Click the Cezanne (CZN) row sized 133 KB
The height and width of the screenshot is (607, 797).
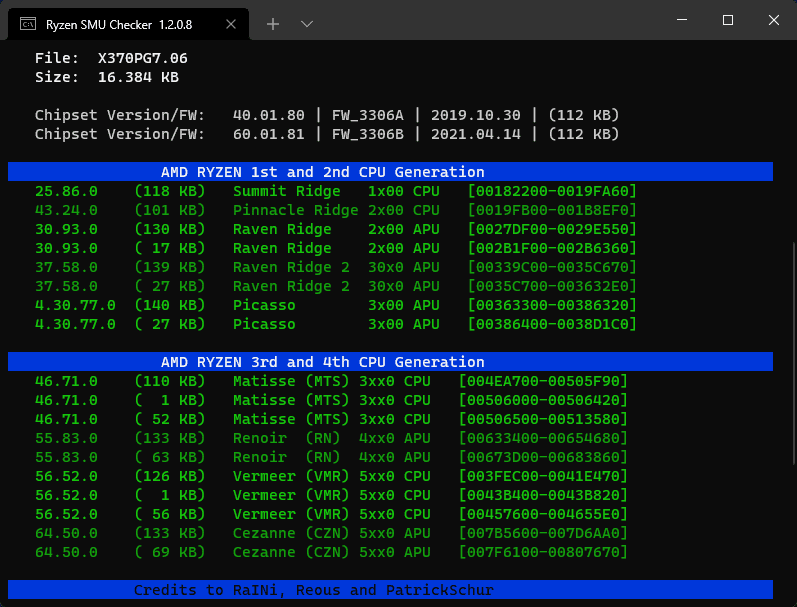[x=331, y=533]
